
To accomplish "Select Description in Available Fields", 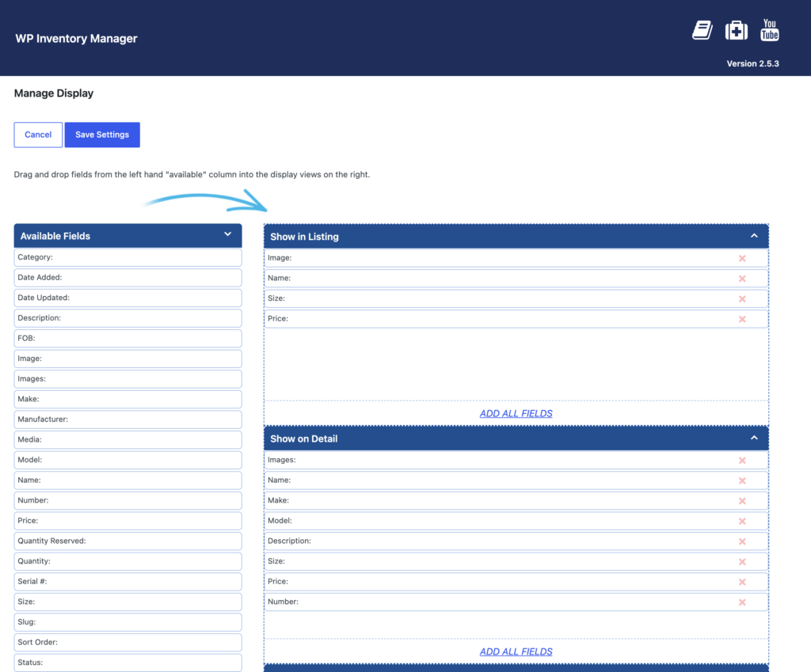I will pyautogui.click(x=128, y=318).
